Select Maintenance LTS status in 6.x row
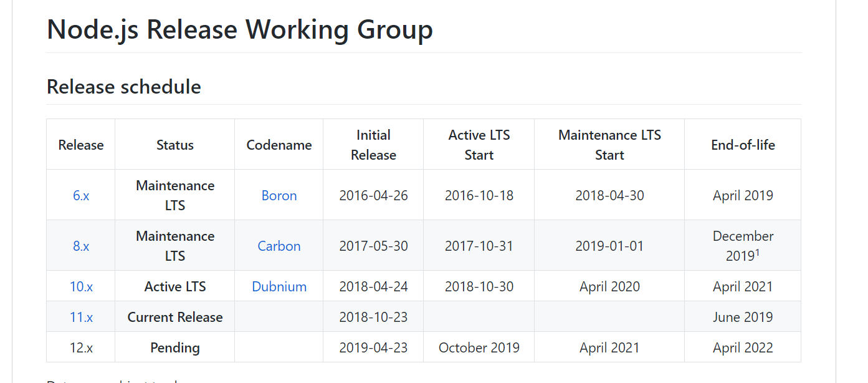This screenshot has width=868, height=383. point(175,195)
